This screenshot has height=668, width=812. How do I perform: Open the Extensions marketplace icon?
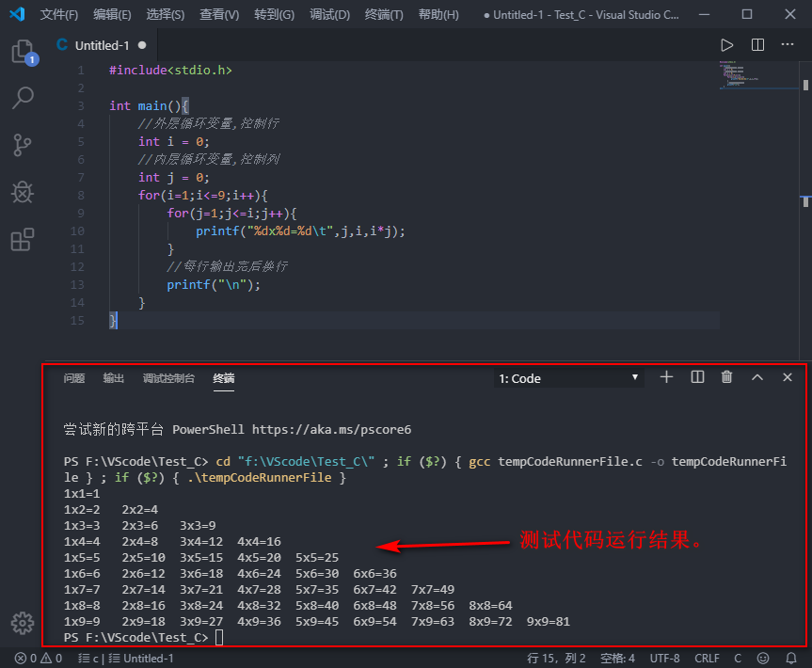point(23,239)
